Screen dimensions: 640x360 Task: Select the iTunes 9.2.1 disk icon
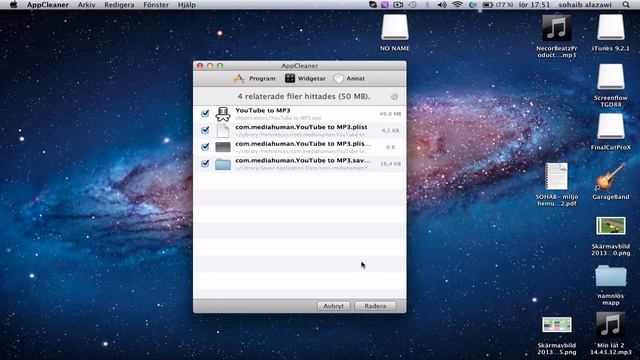tap(611, 27)
